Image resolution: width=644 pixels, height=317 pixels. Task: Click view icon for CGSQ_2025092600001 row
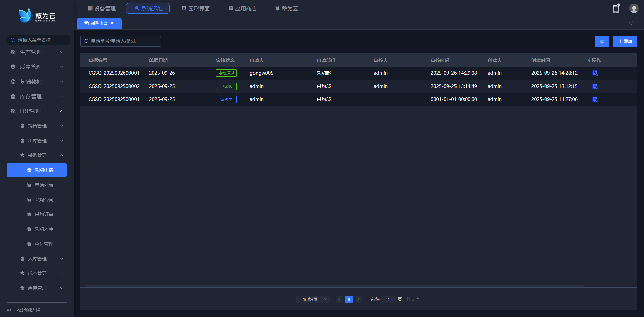595,73
